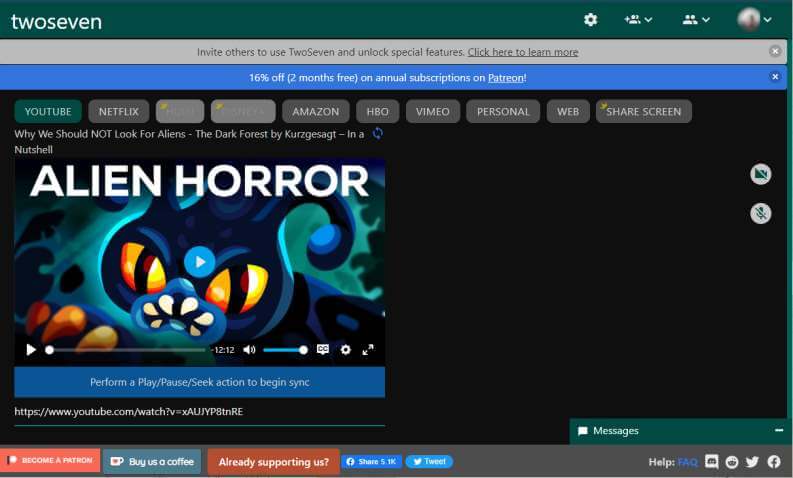Screen dimensions: 793x478
Task: Click the BECOME A PATRON button
Action: click(x=50, y=460)
